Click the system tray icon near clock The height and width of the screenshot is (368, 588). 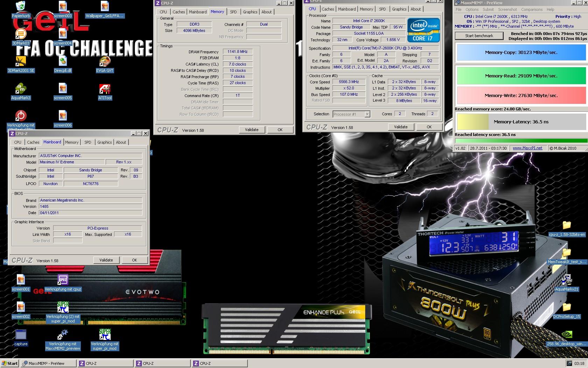(x=569, y=363)
